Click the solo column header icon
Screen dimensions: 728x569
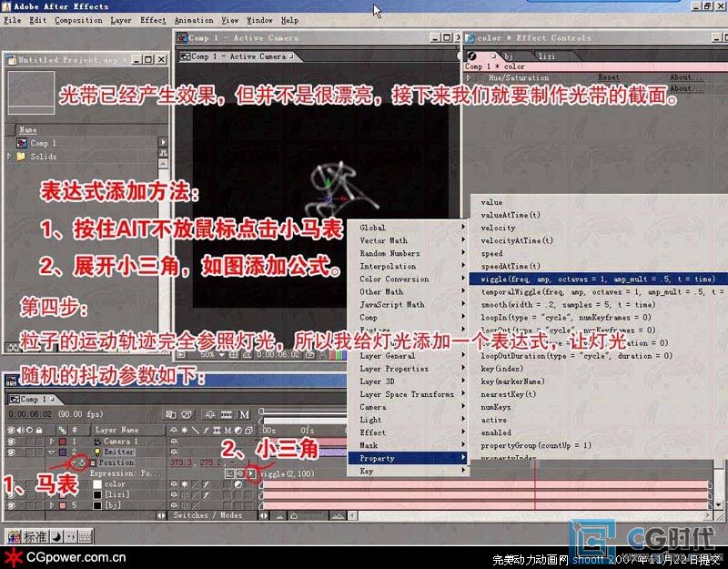pyautogui.click(x=29, y=430)
